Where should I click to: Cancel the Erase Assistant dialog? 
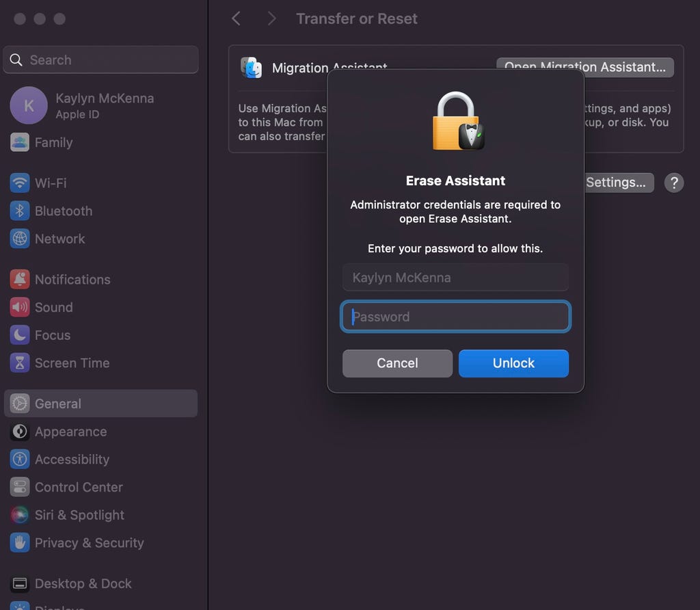(397, 363)
